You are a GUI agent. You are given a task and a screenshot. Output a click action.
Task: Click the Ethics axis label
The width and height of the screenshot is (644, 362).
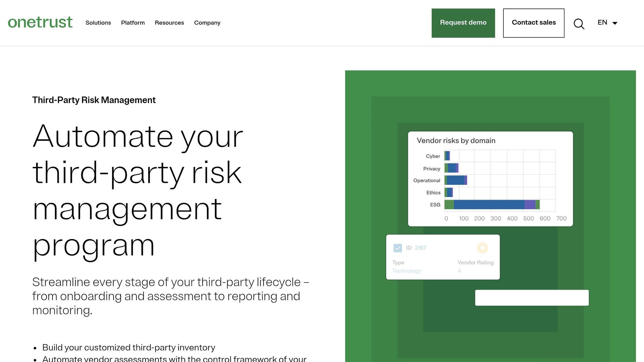(x=433, y=193)
